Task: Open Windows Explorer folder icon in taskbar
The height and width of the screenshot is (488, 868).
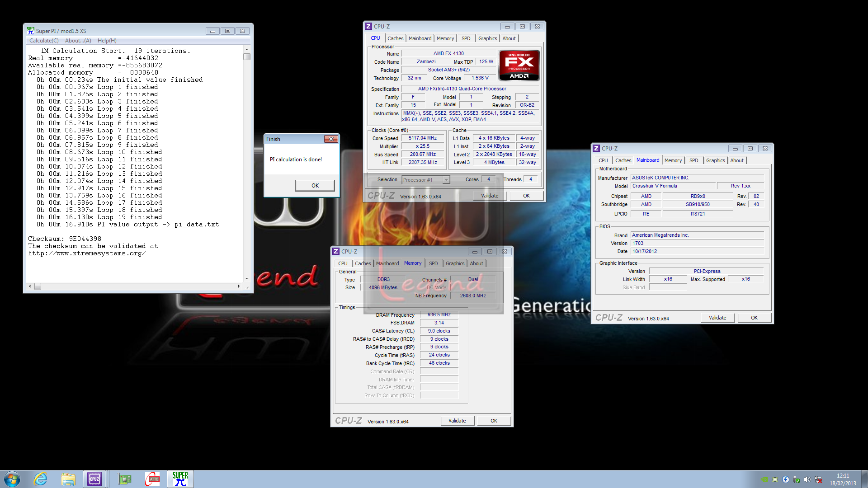Action: pyautogui.click(x=68, y=479)
